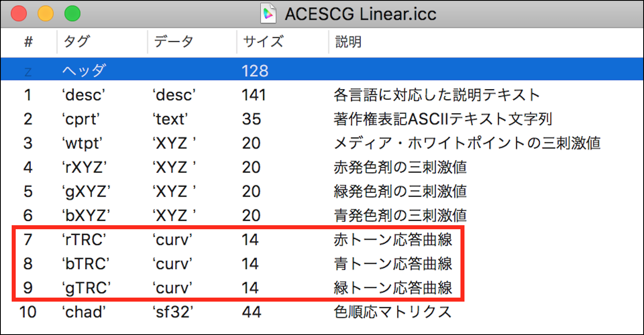The height and width of the screenshot is (335, 644).
Task: Click description 赤トーン応答曲線
Action: (x=393, y=240)
